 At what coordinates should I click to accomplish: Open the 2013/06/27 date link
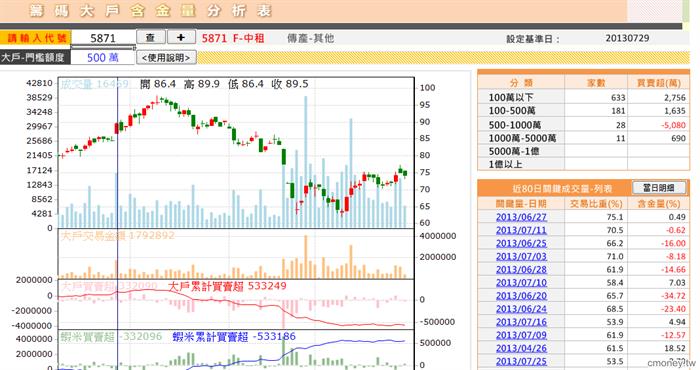(521, 217)
